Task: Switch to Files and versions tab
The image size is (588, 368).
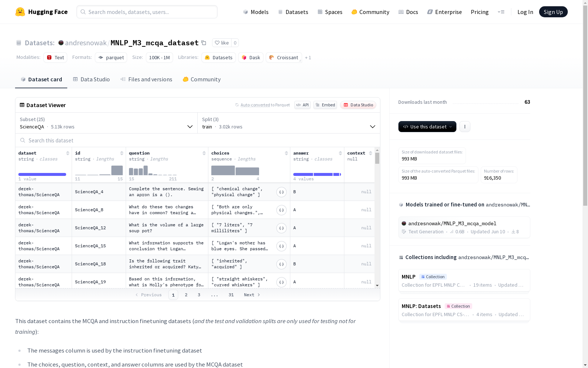Action: tap(146, 79)
